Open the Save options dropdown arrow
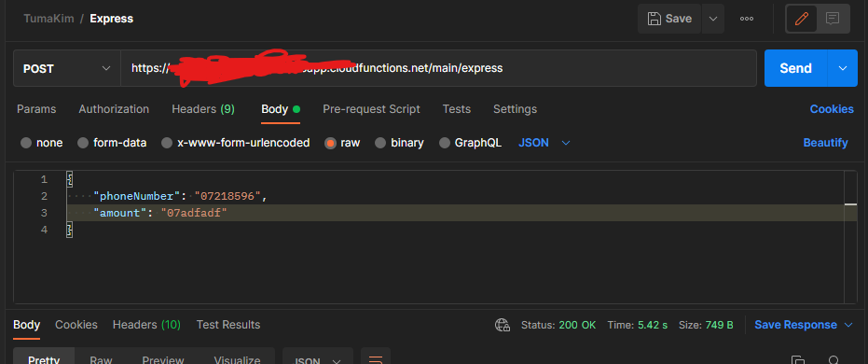 click(x=713, y=19)
